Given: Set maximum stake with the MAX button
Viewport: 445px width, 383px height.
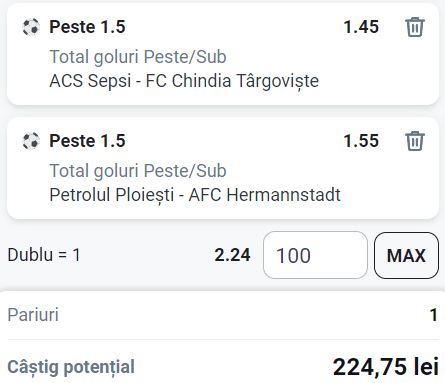Looking at the screenshot, I should coord(406,255).
